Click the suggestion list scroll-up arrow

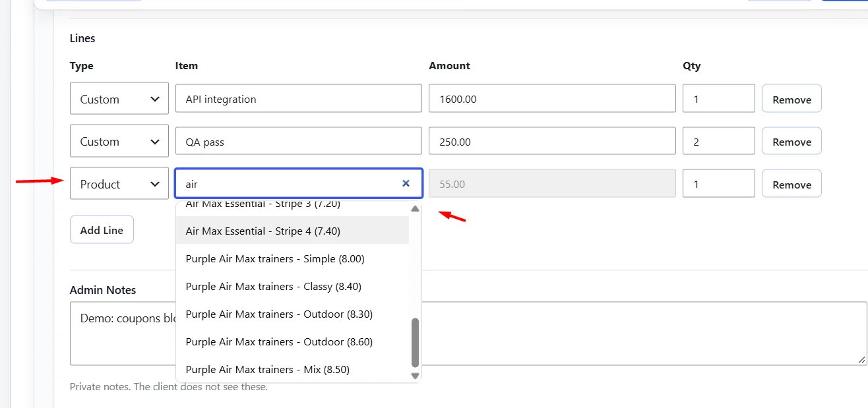[415, 208]
